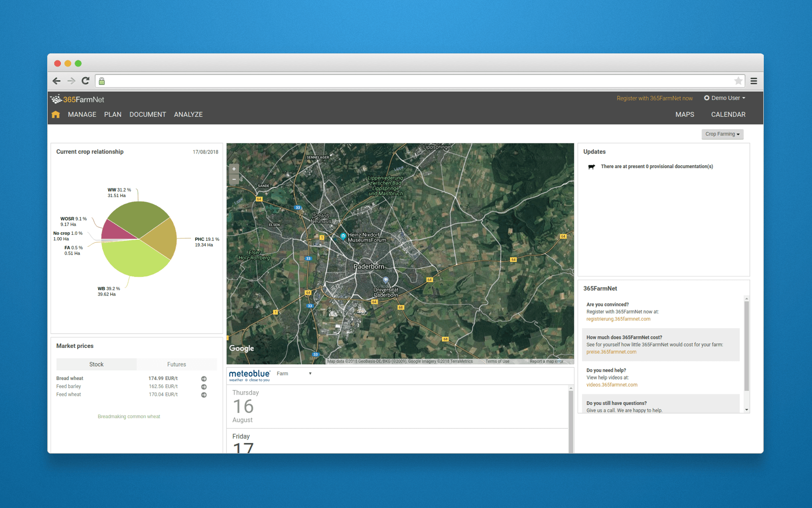Click the WB 39.2 % chart label
Viewport: 812px width, 508px height.
point(109,292)
